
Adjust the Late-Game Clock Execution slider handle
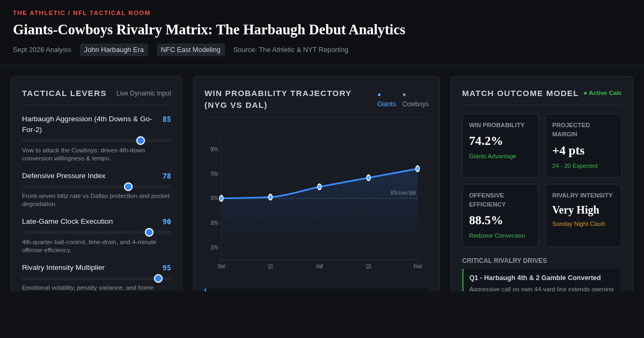149,232
